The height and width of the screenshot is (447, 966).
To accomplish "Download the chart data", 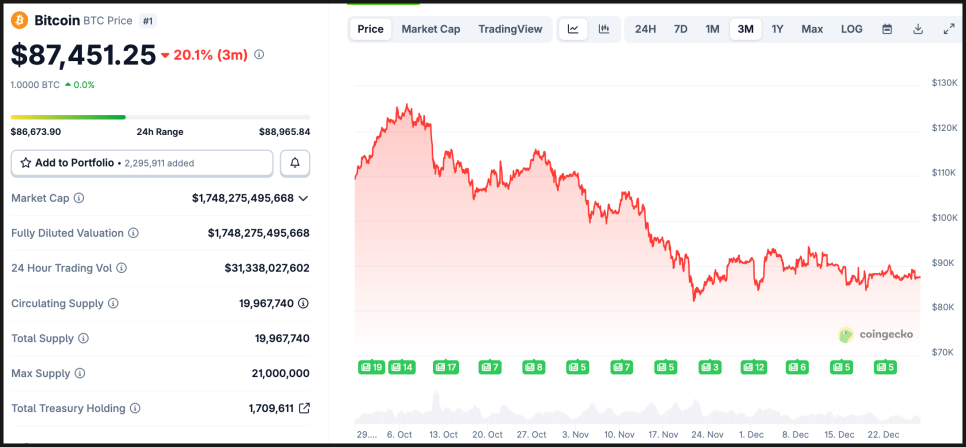I will pos(918,29).
